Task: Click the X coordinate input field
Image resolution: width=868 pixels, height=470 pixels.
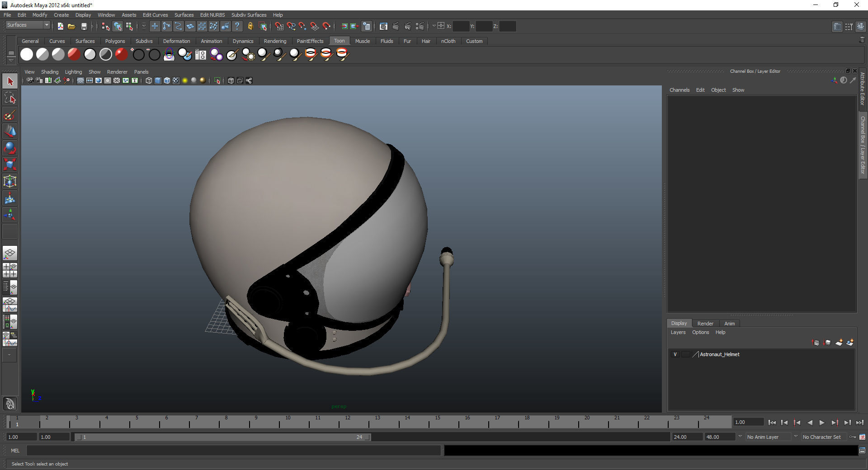Action: coord(461,26)
